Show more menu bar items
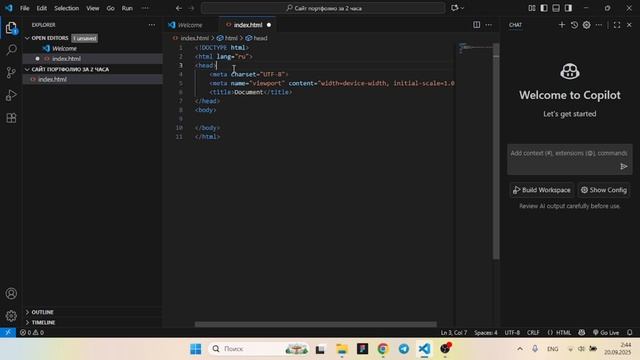640x360 pixels. click(145, 8)
